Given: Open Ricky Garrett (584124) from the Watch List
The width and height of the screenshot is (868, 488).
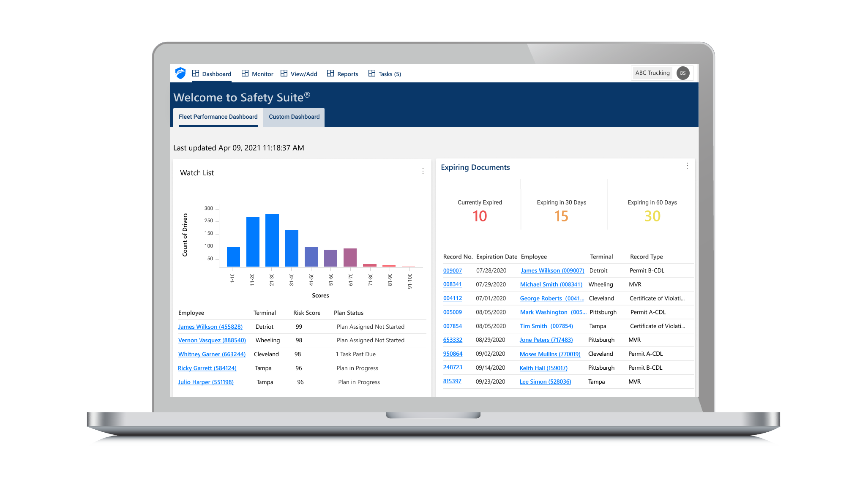Looking at the screenshot, I should click(207, 368).
